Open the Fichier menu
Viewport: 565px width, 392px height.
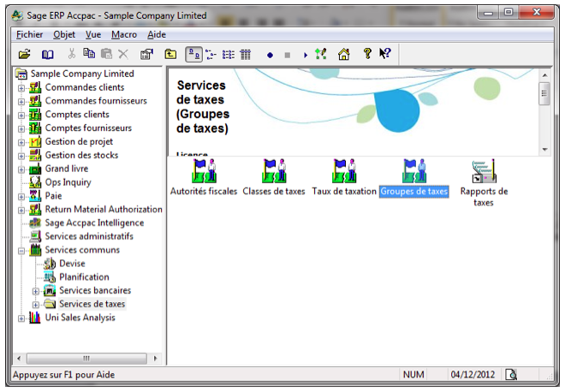pos(30,34)
